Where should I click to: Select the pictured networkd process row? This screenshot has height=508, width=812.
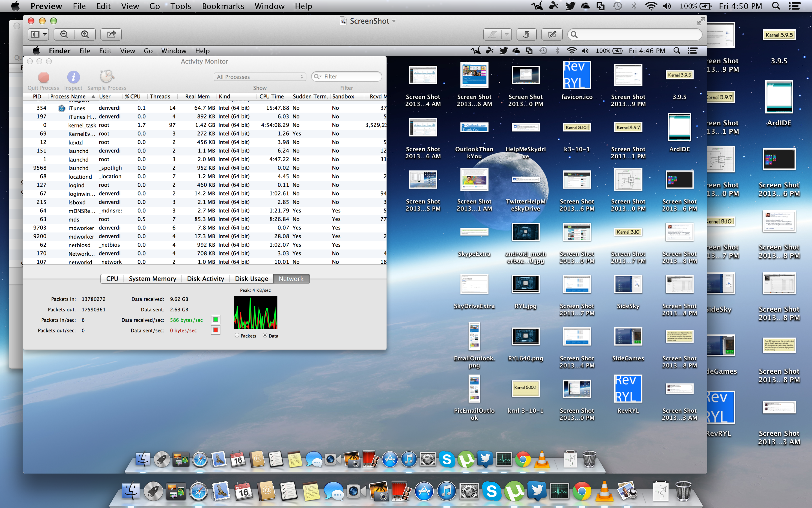(205, 262)
